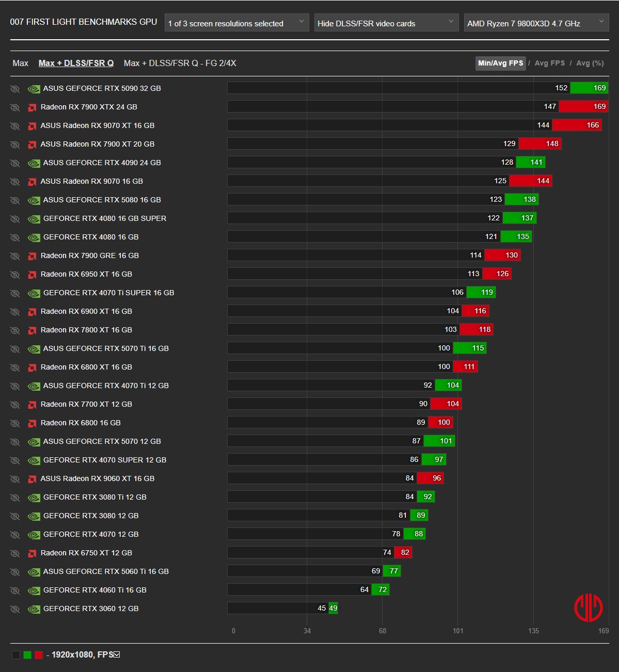Click the AMD logo beside RX 7800 XT
The image size is (619, 672).
(32, 330)
